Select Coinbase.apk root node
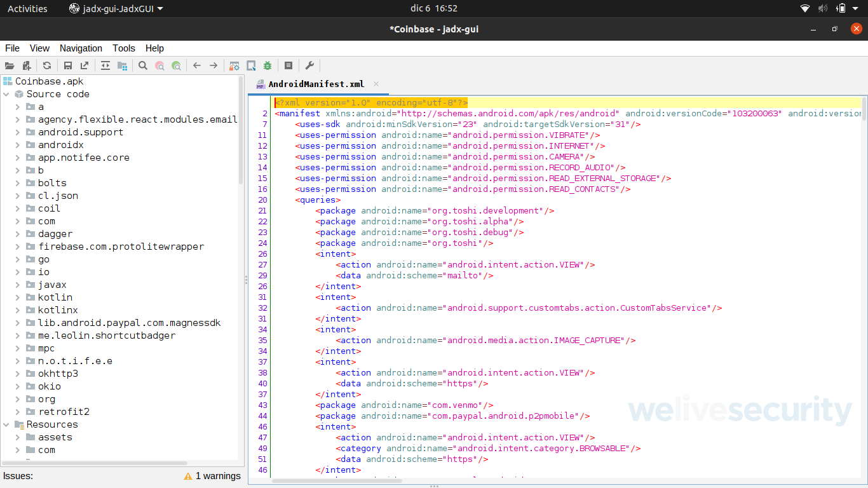Image resolution: width=868 pixels, height=488 pixels. tap(49, 81)
